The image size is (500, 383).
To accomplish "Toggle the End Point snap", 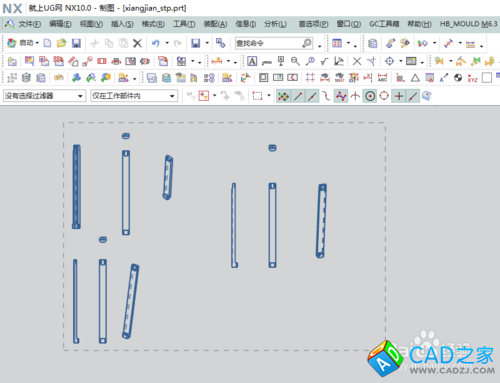I will [298, 96].
